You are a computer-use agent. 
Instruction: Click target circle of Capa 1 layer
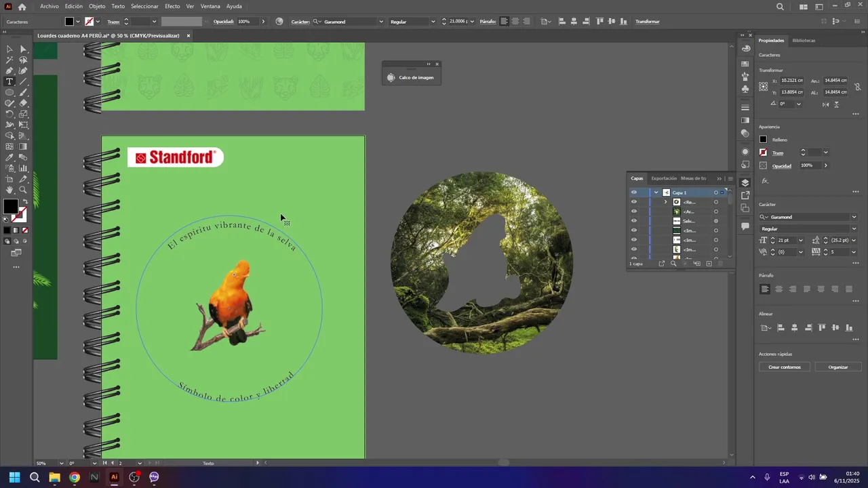coord(715,192)
